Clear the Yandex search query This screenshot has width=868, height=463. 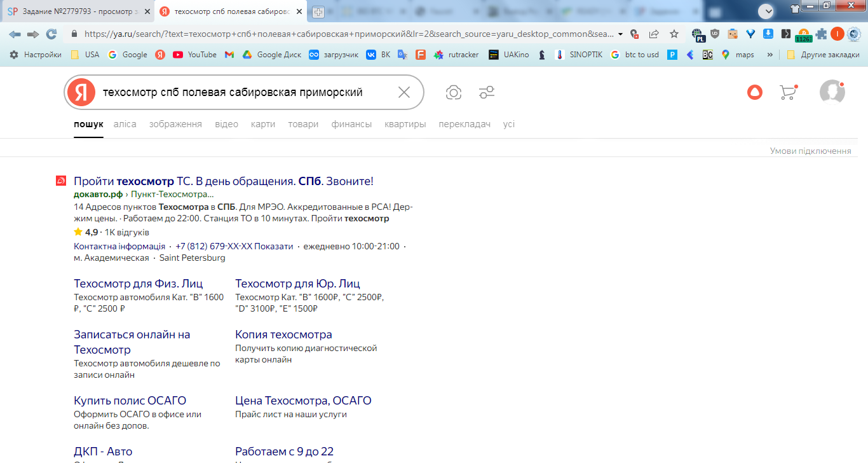pyautogui.click(x=404, y=92)
